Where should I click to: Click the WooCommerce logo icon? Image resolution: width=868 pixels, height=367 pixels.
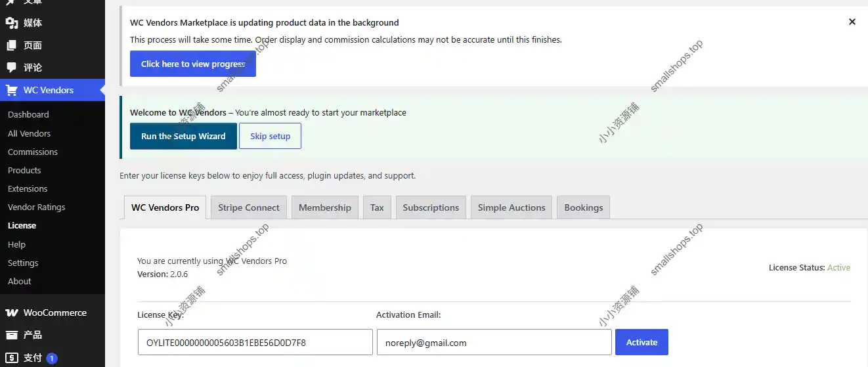pos(12,313)
